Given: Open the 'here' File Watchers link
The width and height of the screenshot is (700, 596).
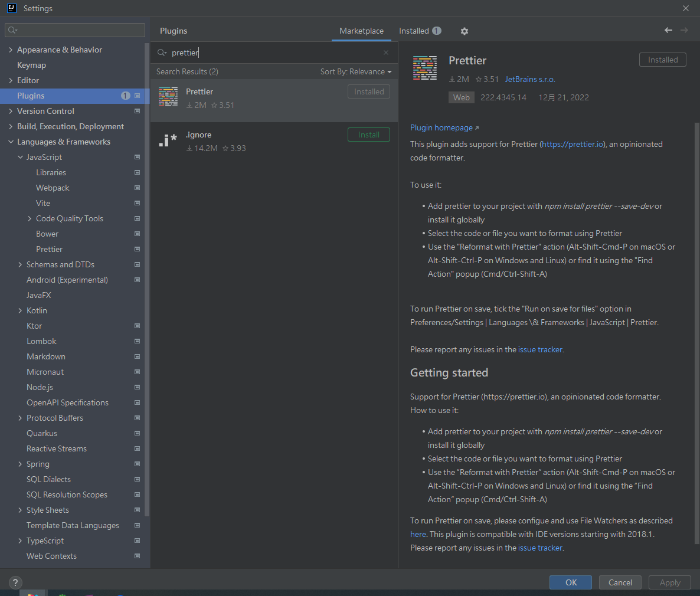Looking at the screenshot, I should click(418, 535).
